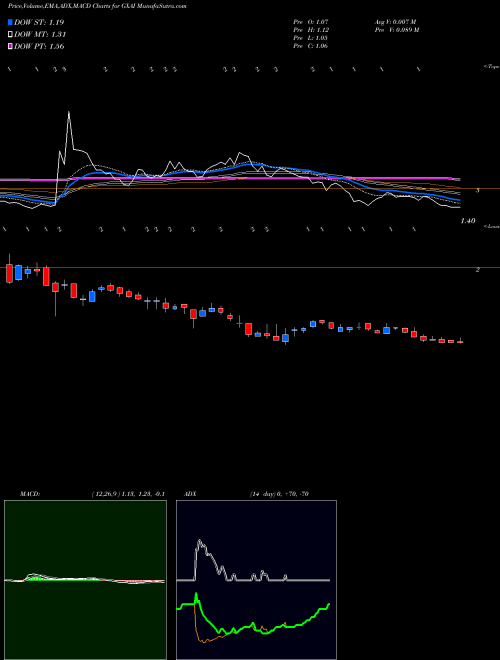Viewport: 500px width, 660px height.
Task: Click the 'Pre O: 1.07' open value
Action: coord(311,22)
